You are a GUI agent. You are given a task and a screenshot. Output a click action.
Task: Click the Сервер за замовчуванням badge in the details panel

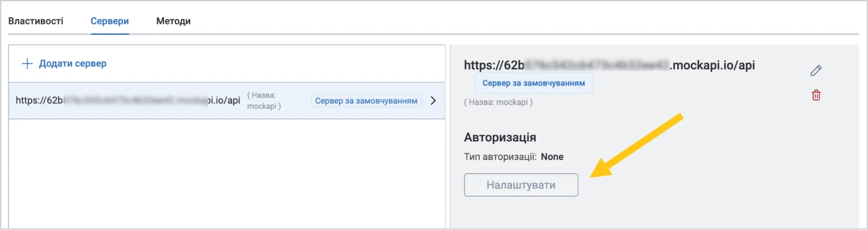(x=534, y=83)
